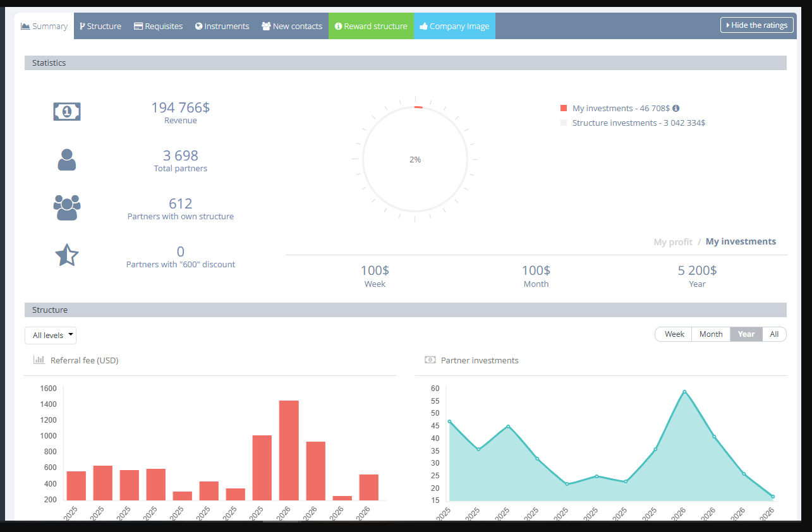
Task: Click the red My investments legend swatch
Action: (x=564, y=108)
